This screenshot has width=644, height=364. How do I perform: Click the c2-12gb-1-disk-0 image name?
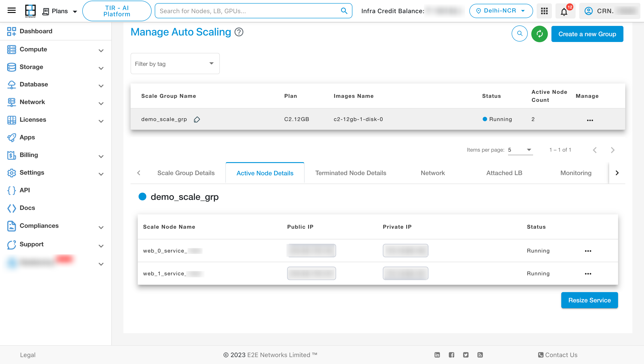coord(358,119)
